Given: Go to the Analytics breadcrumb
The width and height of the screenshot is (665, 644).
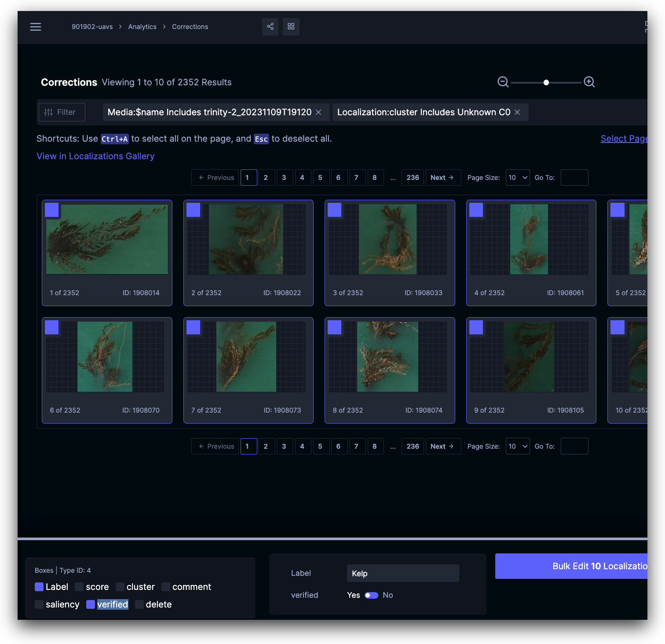Looking at the screenshot, I should [142, 27].
